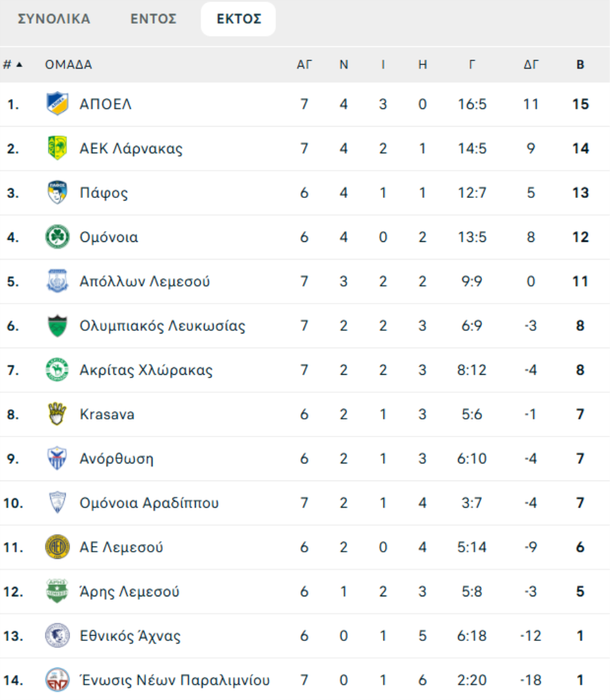
Task: Sort standings by the ΔΓ column header
Action: click(531, 65)
